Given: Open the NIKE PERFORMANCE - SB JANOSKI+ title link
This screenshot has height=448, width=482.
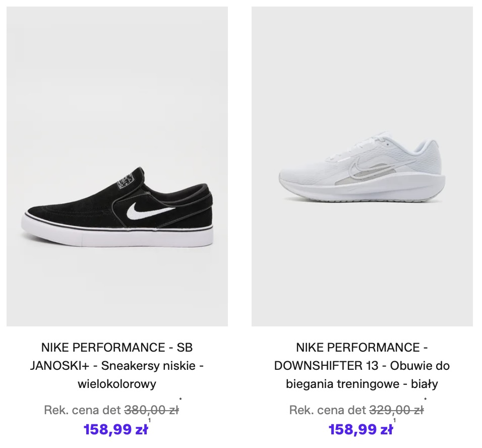Looking at the screenshot, I should point(117,348).
